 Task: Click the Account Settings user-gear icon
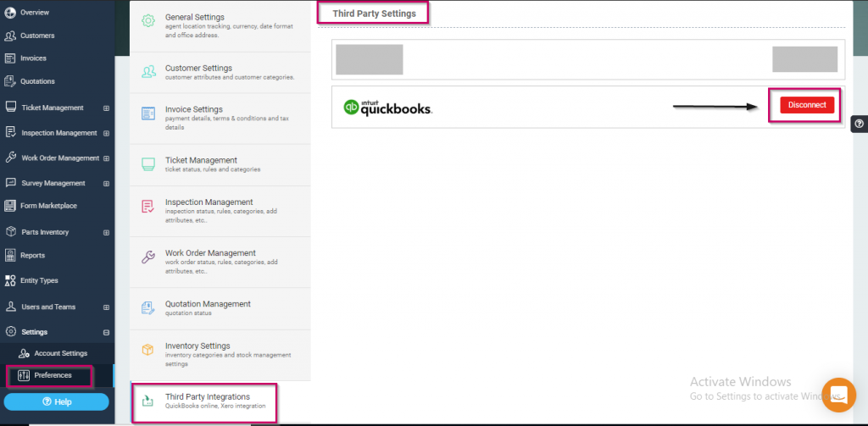(x=24, y=353)
